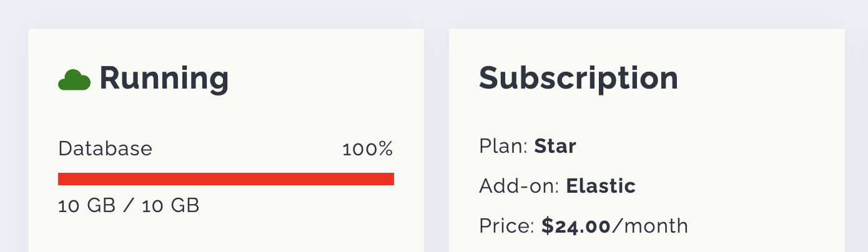Click the green cloud status icon
The image size is (868, 252).
[74, 80]
